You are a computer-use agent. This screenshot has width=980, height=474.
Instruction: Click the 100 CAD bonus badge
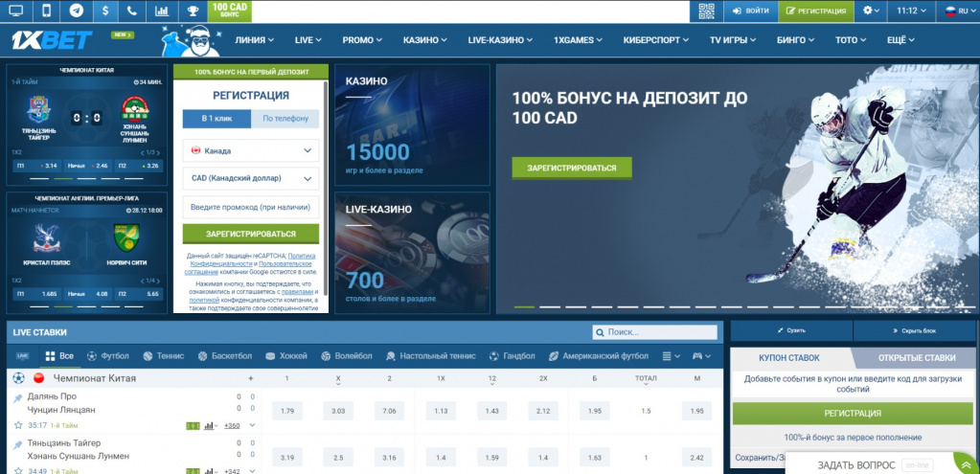coord(230,11)
